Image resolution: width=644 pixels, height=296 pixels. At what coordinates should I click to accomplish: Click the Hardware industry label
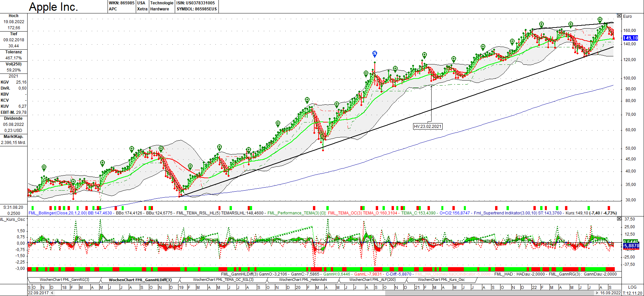tap(160, 9)
